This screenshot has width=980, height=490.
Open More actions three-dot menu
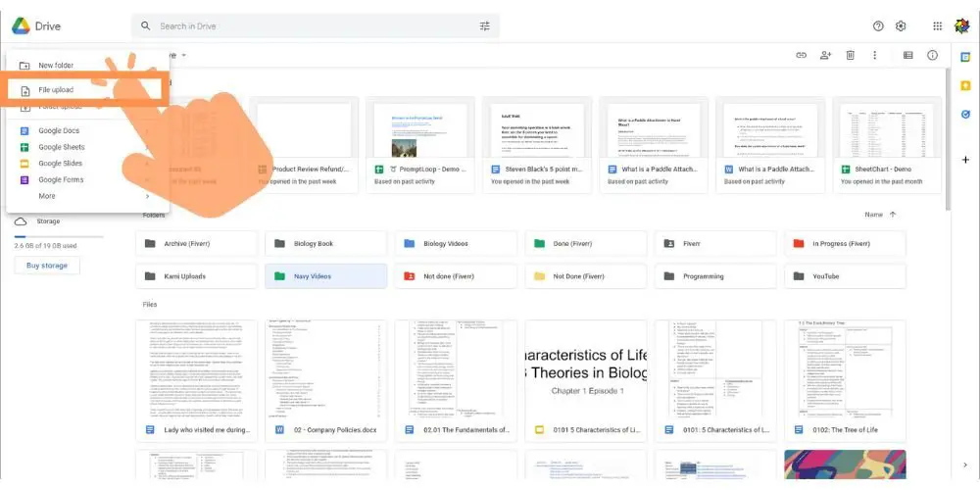point(874,55)
